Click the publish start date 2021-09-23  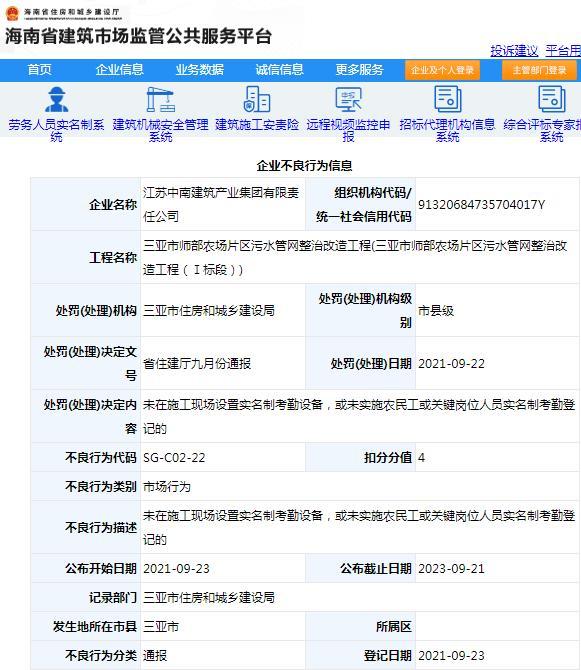[x=176, y=569]
